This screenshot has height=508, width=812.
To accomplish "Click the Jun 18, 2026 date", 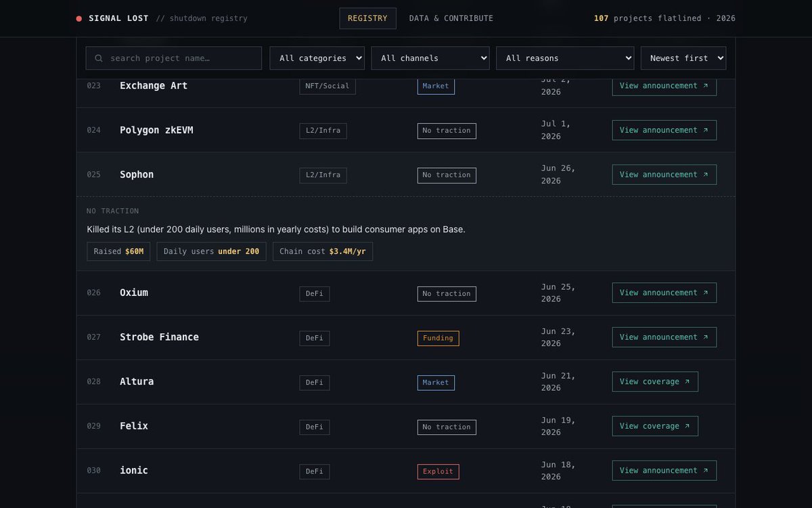I will [558, 471].
